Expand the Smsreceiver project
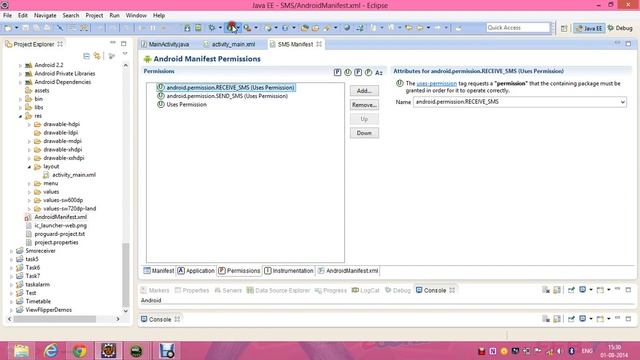The width and height of the screenshot is (640, 360). pos(11,251)
